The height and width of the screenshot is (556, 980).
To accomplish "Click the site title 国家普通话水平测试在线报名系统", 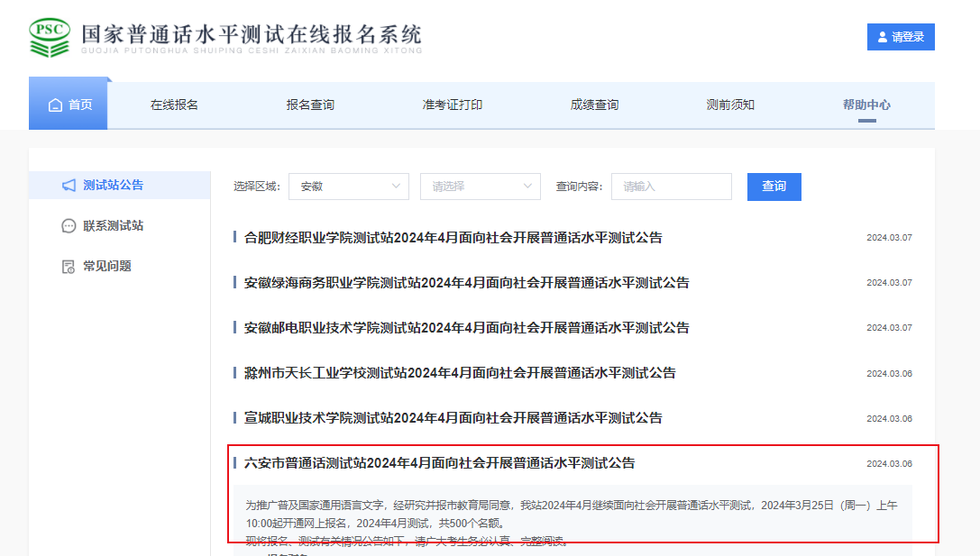I will 252,33.
